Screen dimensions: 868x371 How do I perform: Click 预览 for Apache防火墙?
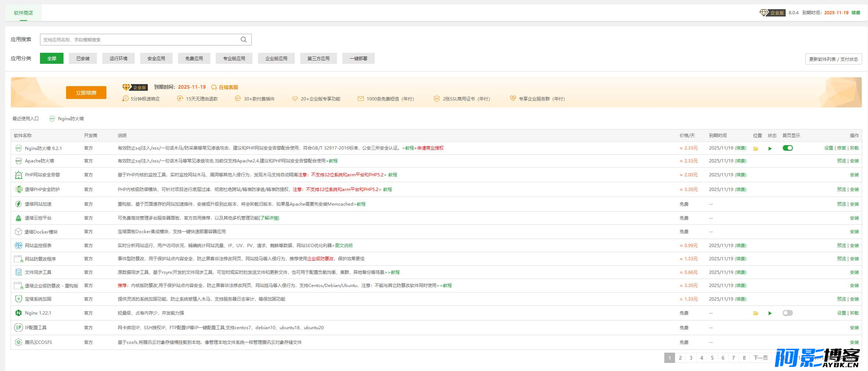[842, 161]
